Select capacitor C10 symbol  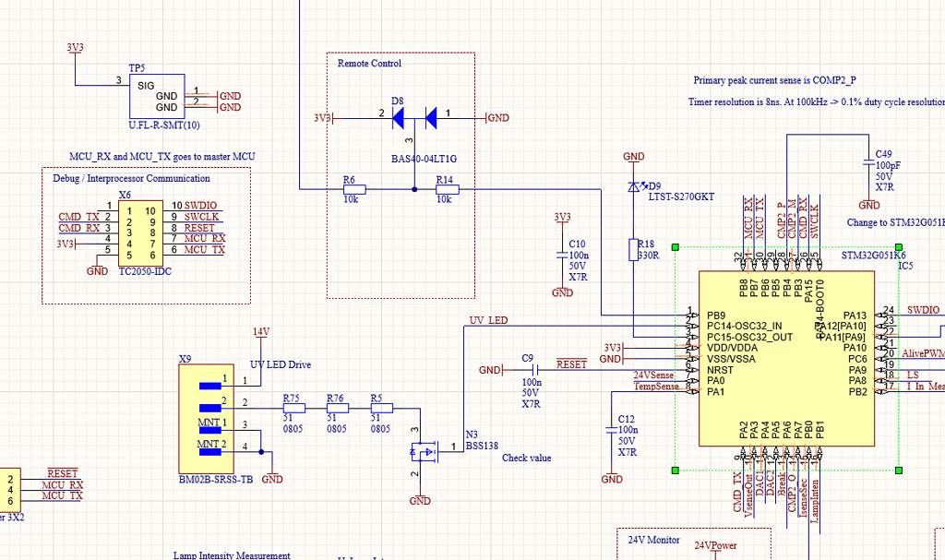tap(562, 256)
